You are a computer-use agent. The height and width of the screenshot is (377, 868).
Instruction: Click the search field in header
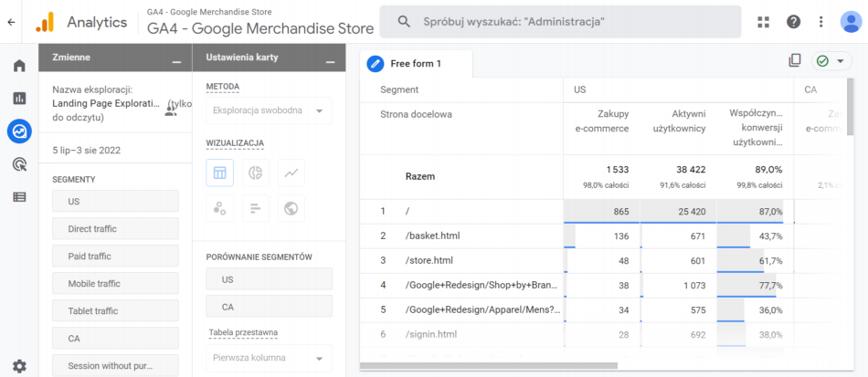pos(559,21)
